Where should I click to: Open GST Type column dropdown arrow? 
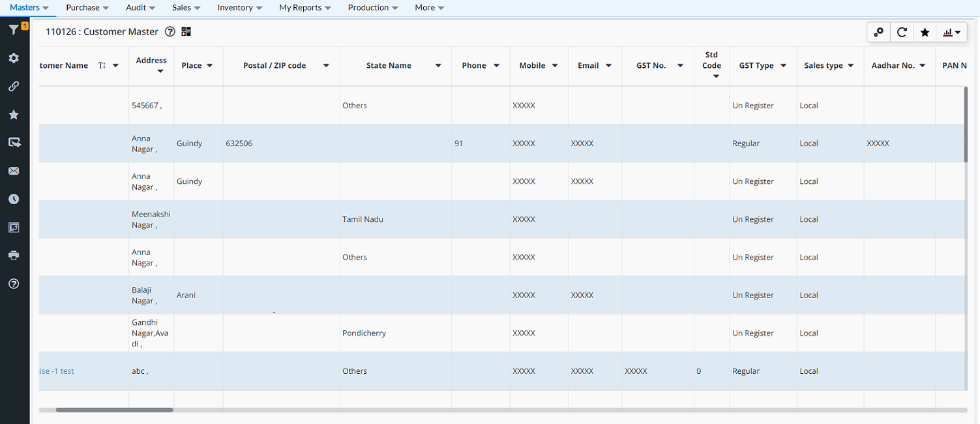(783, 66)
